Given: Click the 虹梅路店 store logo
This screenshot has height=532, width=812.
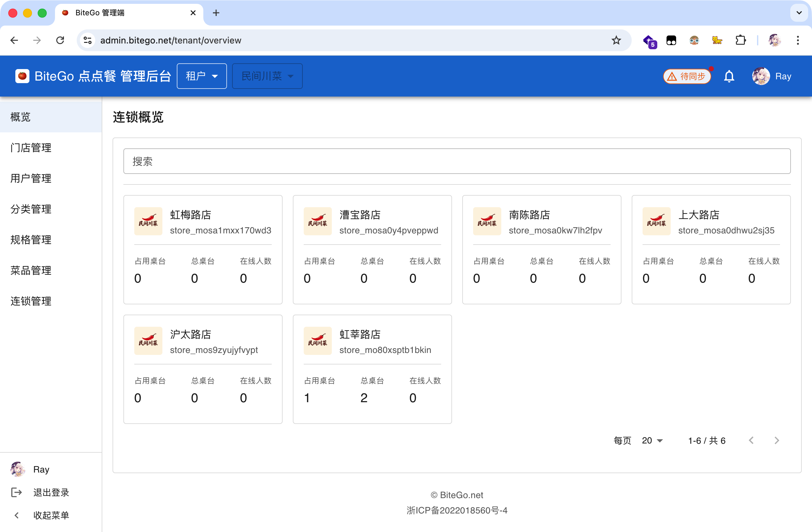Looking at the screenshot, I should (x=148, y=221).
